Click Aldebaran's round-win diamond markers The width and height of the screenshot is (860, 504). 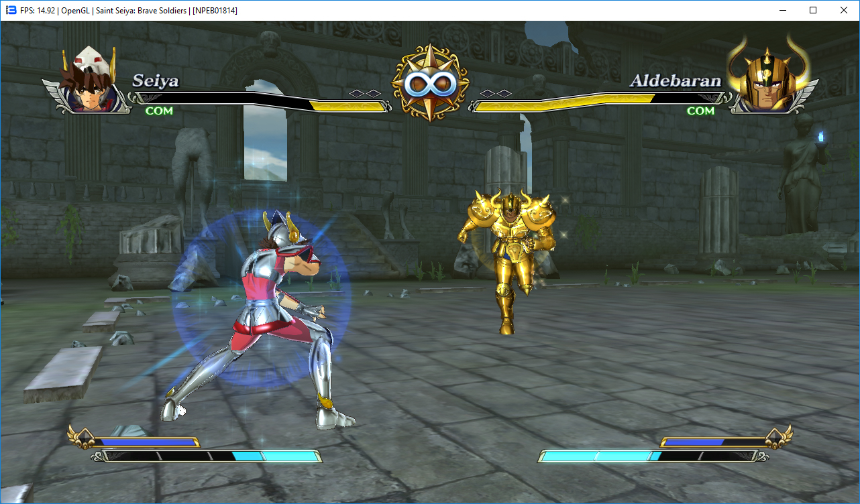tap(496, 93)
